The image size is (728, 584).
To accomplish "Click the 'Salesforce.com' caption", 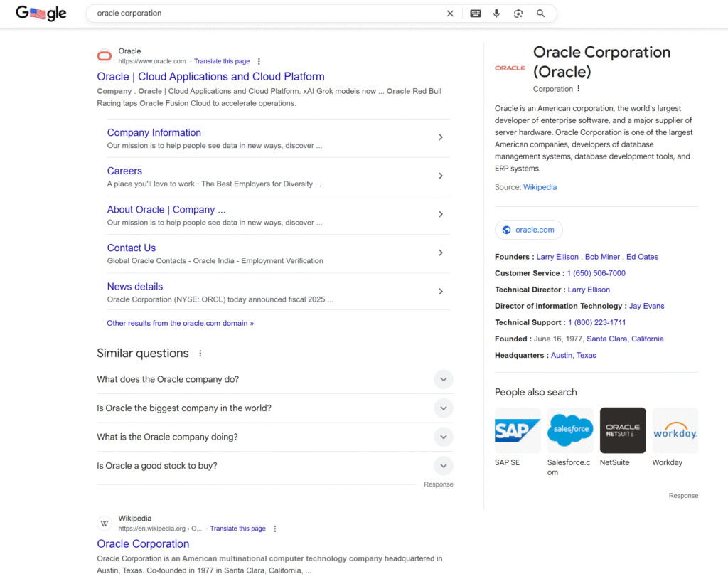I will click(x=569, y=467).
